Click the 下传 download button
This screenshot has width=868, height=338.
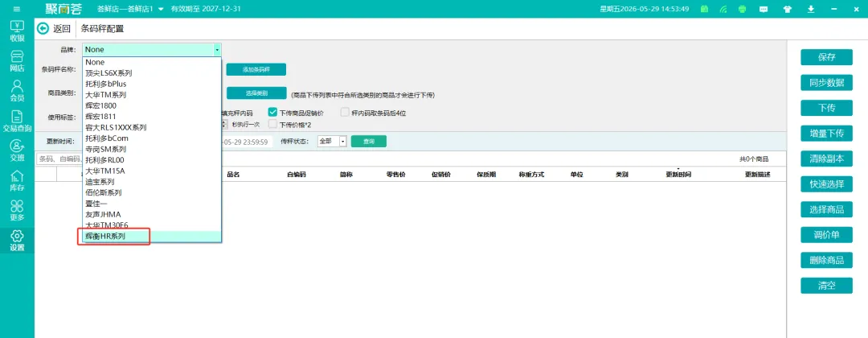(826, 108)
